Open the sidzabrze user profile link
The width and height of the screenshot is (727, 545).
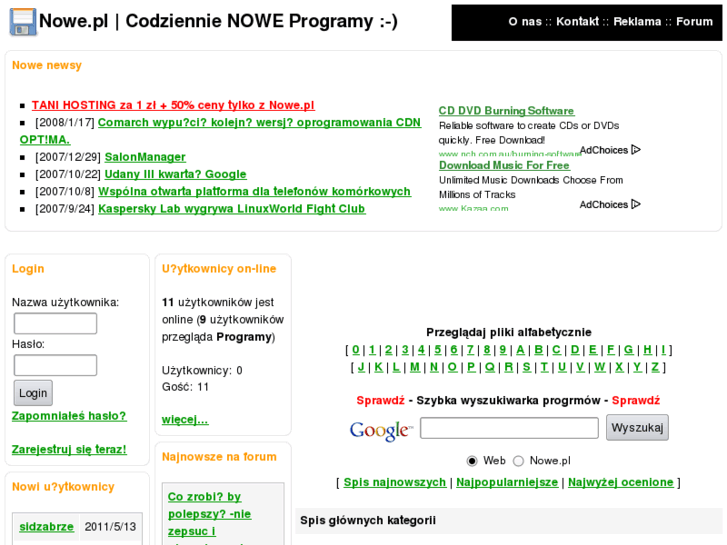click(46, 527)
